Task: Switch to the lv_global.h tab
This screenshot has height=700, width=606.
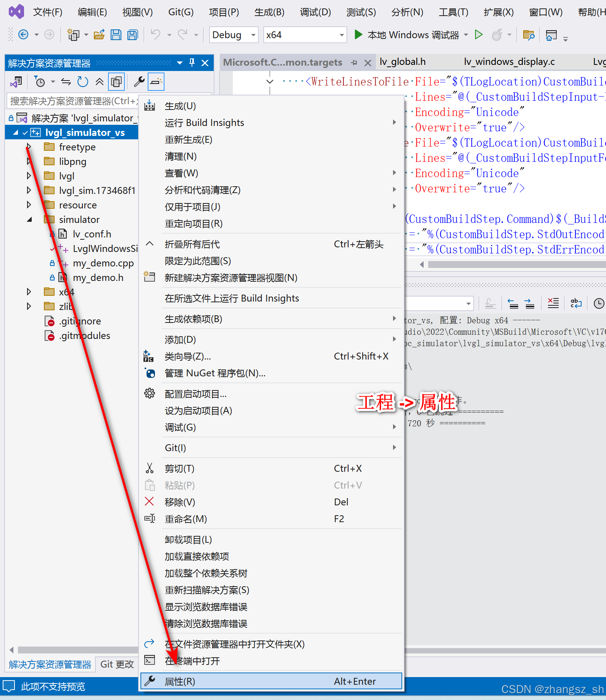Action: pos(403,62)
